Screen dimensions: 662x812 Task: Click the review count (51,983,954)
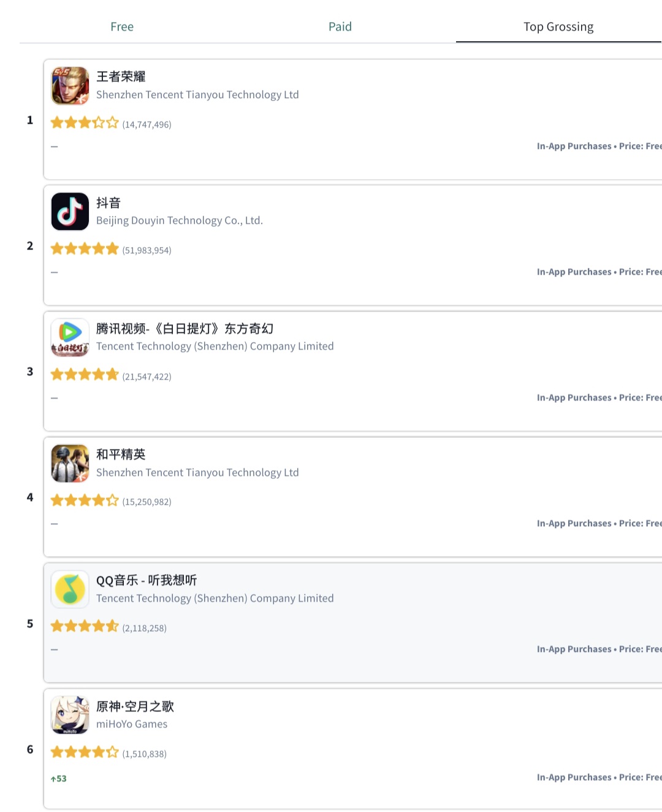[x=147, y=250]
